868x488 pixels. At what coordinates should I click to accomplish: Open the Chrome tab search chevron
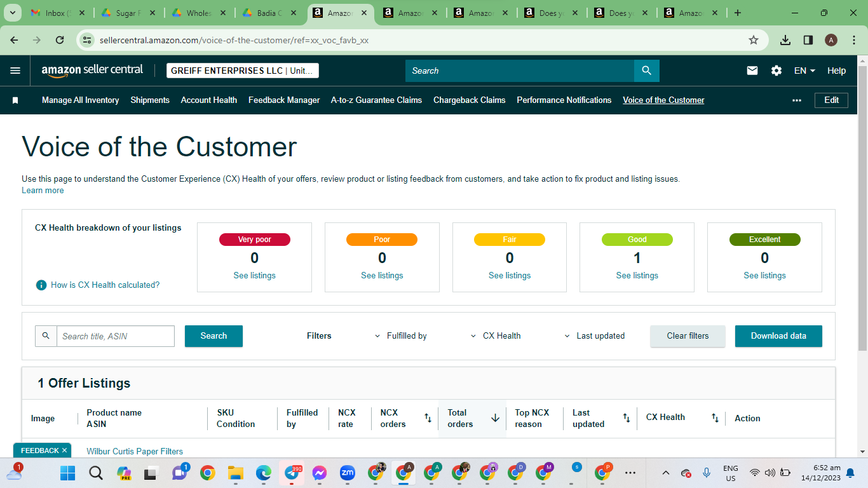click(12, 13)
